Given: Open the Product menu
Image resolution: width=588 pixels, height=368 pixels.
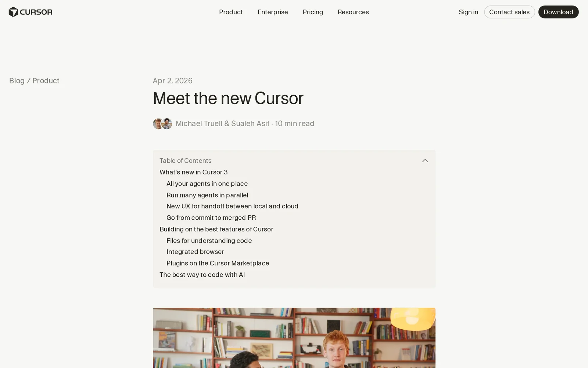Looking at the screenshot, I should [x=231, y=12].
